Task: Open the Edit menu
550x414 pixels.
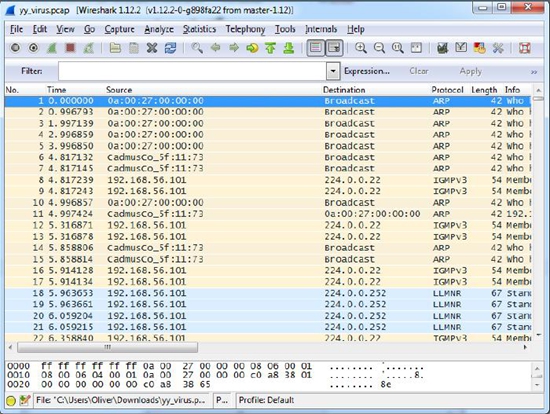Action: [40, 29]
